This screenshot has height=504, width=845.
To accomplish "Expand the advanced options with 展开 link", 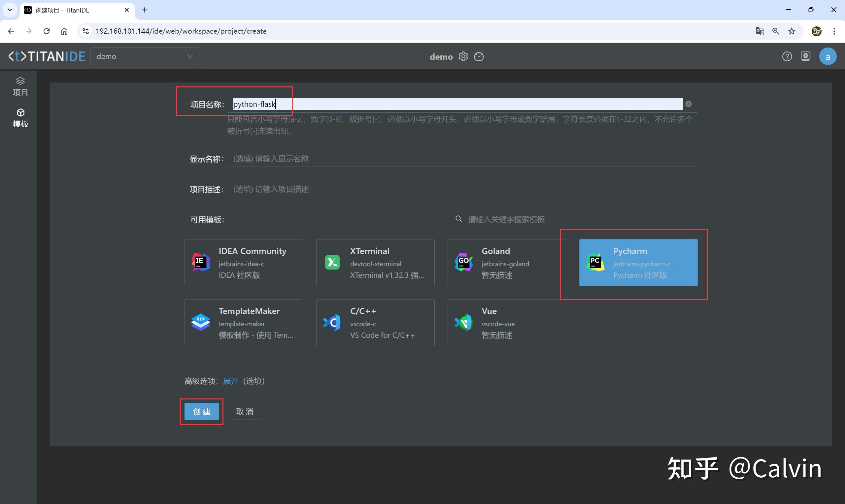I will pos(230,381).
